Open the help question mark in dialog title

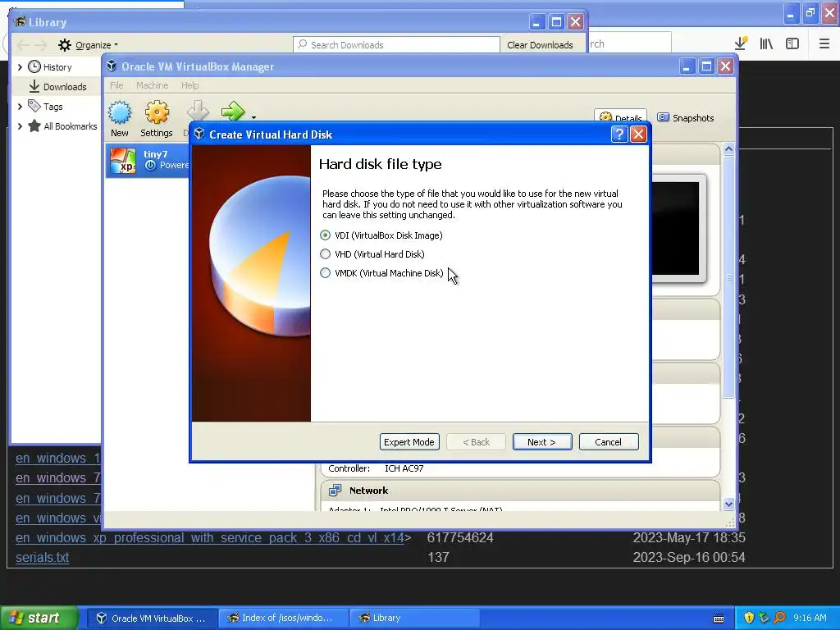point(619,134)
